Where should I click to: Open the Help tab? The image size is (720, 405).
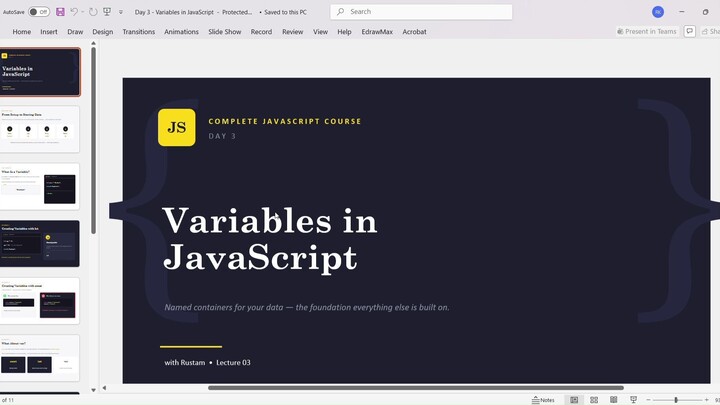point(344,32)
